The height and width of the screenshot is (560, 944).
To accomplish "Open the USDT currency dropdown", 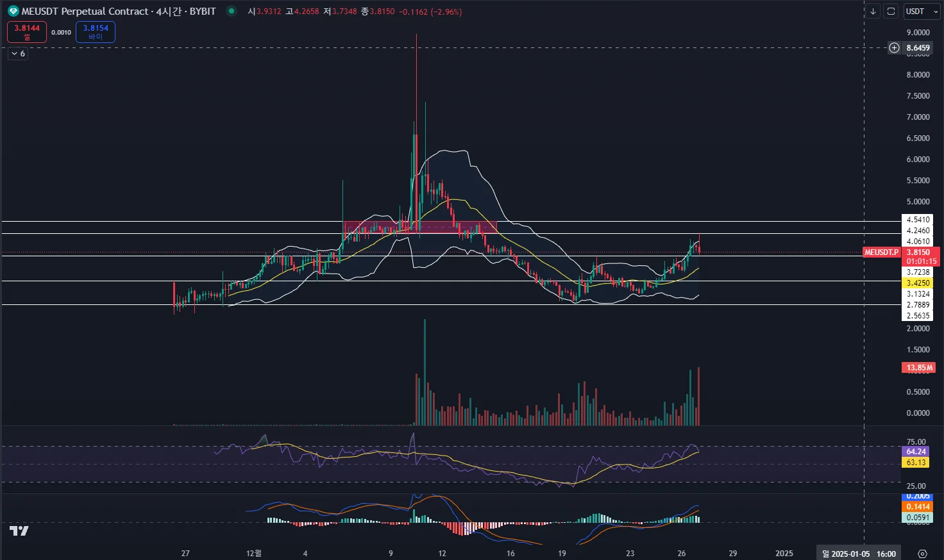I will pos(921,11).
